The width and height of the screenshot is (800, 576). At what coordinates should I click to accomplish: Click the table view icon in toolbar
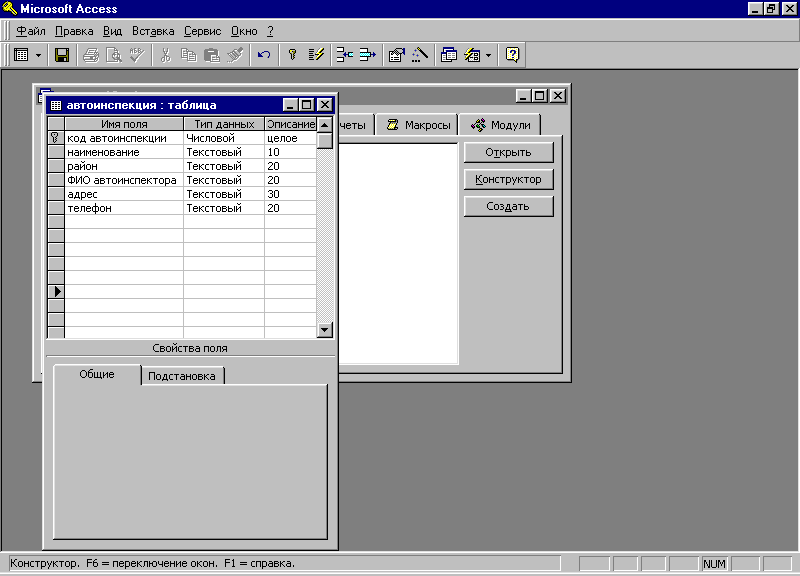21,55
